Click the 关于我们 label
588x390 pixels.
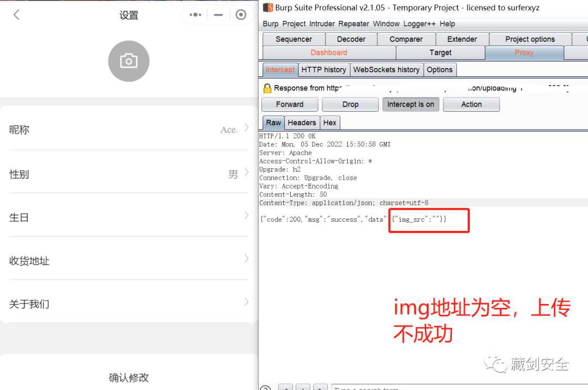point(29,304)
